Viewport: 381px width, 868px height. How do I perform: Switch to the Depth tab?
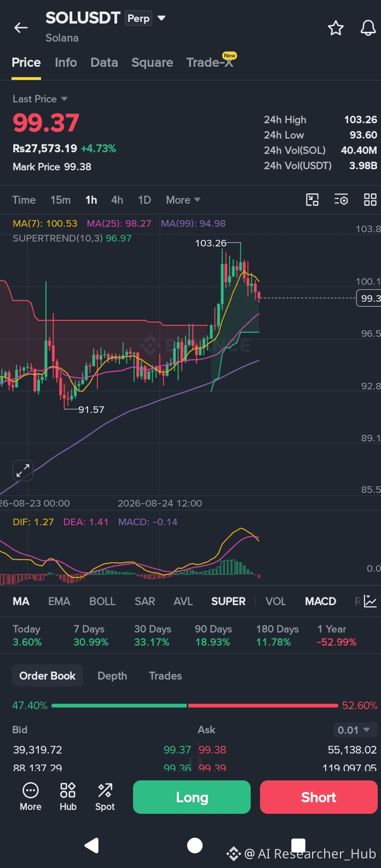(x=112, y=676)
